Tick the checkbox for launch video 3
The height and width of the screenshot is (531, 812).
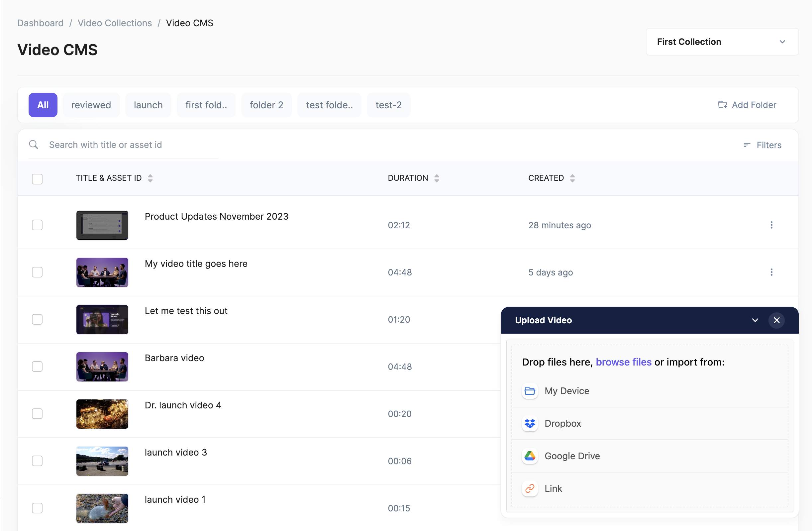[x=37, y=461]
